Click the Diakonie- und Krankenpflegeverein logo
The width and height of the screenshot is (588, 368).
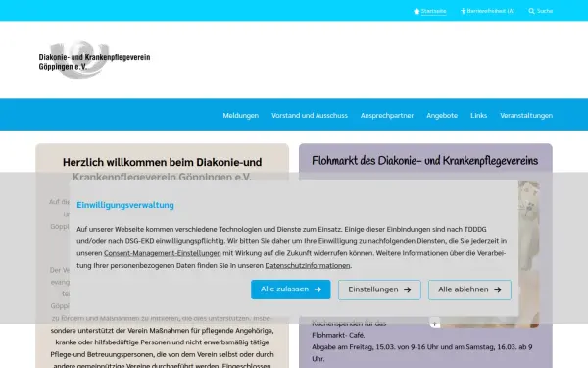[94, 60]
